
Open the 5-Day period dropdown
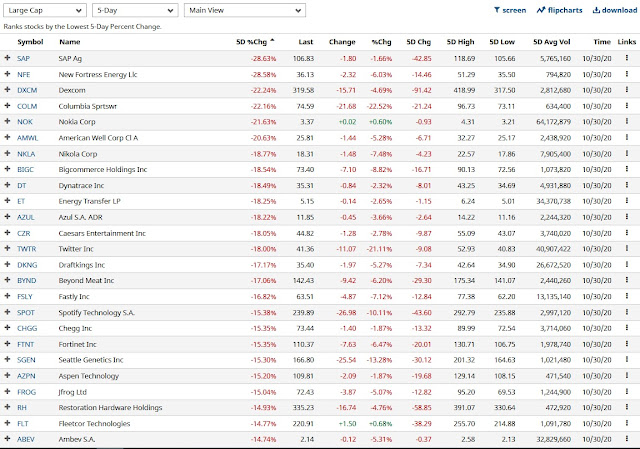(x=135, y=10)
